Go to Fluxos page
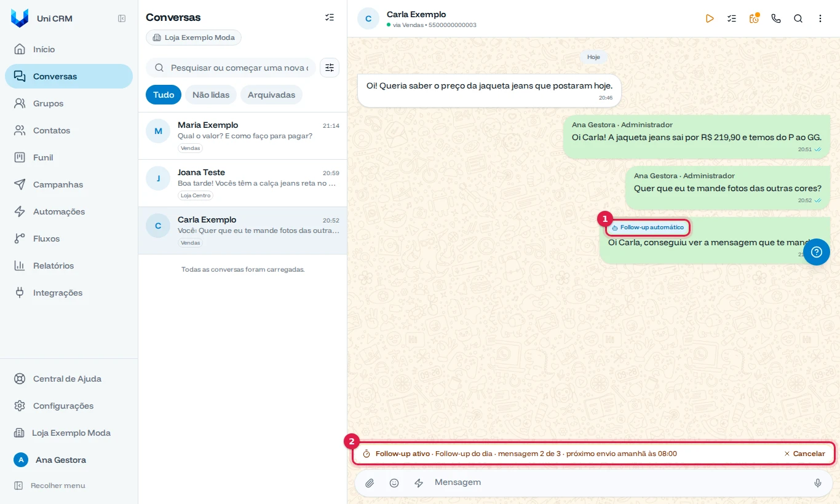This screenshot has height=504, width=840. pos(69,238)
